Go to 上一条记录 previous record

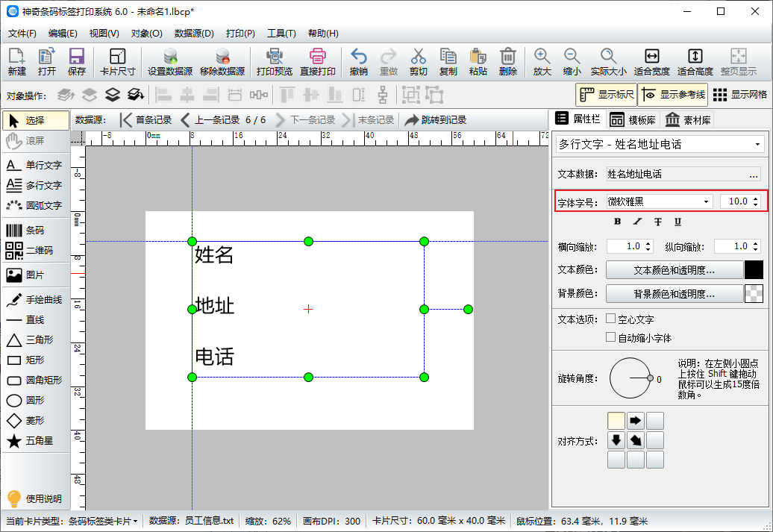click(x=210, y=120)
